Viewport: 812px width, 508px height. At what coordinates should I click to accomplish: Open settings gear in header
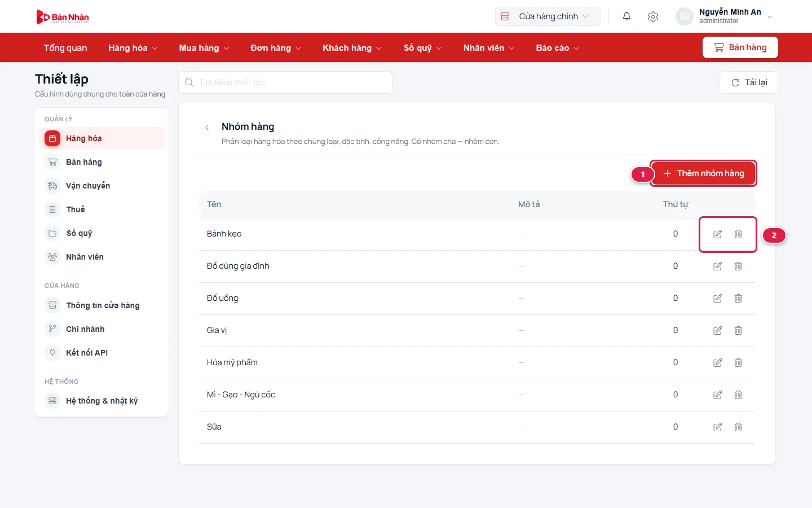coord(653,16)
